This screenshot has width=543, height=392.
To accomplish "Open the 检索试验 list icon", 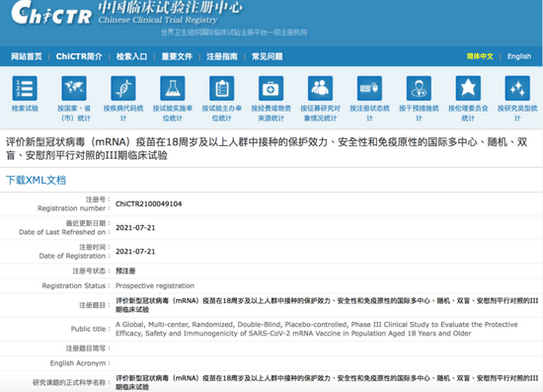I will click(x=25, y=88).
